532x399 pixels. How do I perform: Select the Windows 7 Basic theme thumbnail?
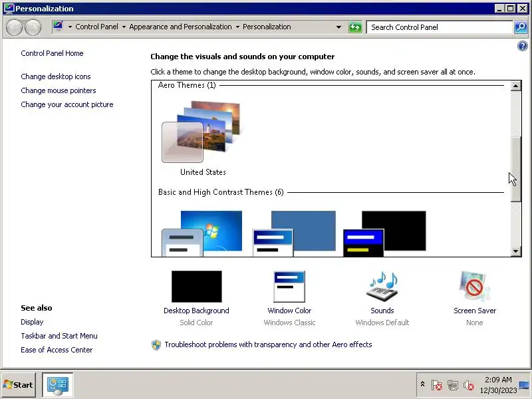[202, 233]
